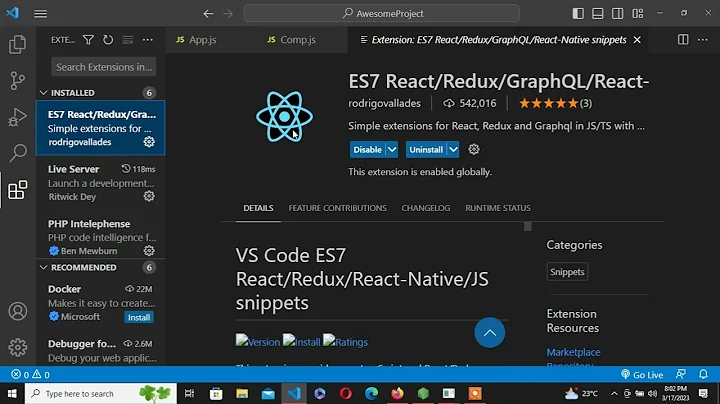Open the Accounts menu icon
The image size is (720, 404).
click(x=17, y=311)
